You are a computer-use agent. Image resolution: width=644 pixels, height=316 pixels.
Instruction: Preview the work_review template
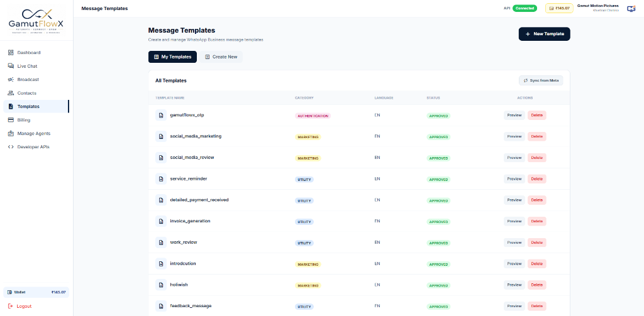click(514, 242)
